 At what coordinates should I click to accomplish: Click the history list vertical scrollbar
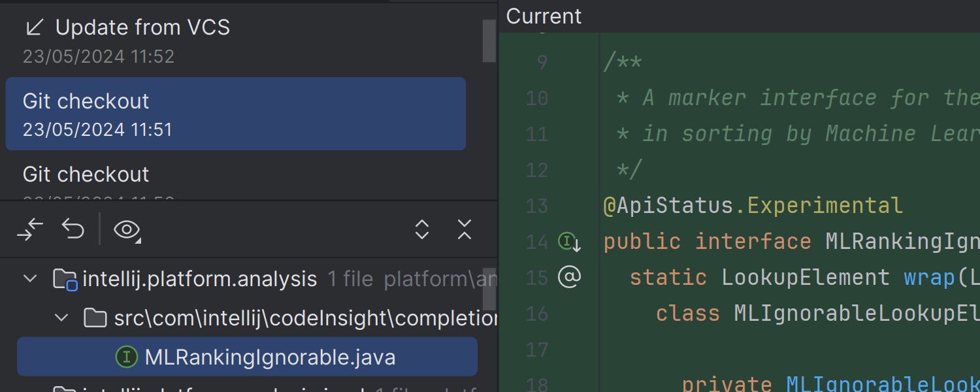489,41
